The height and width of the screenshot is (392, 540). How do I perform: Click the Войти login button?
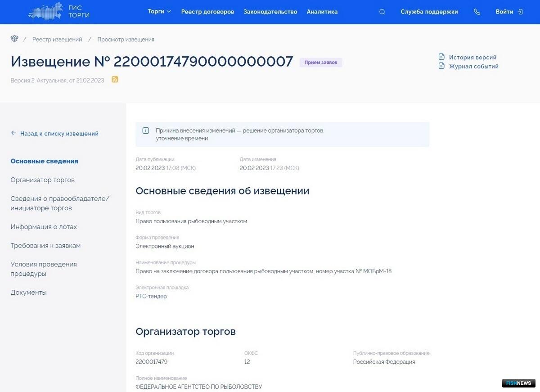click(x=509, y=12)
